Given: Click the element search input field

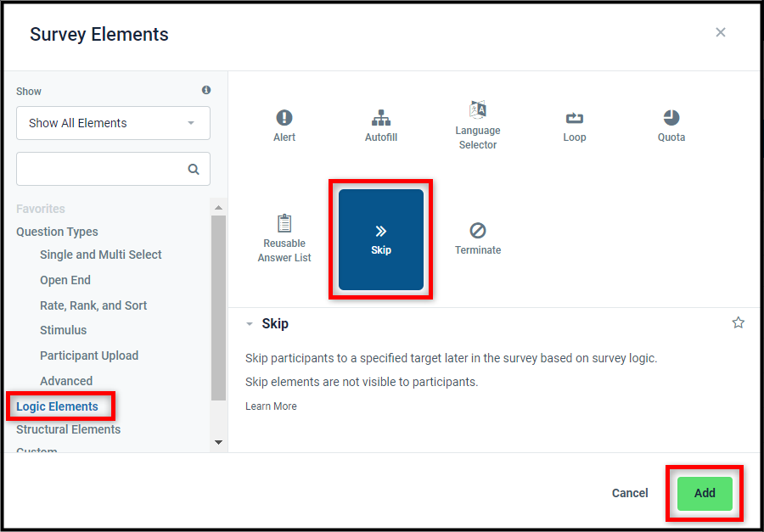Looking at the screenshot, I should (113, 169).
